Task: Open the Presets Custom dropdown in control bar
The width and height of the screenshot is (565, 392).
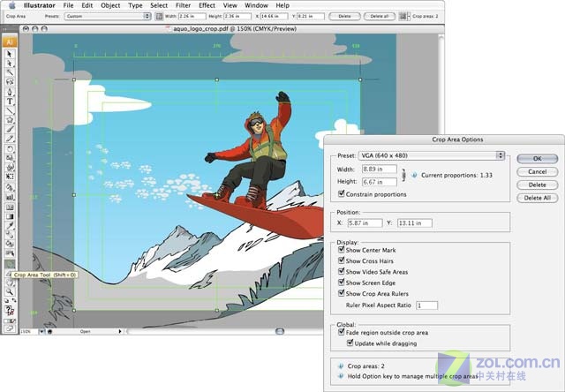Action: tap(108, 16)
